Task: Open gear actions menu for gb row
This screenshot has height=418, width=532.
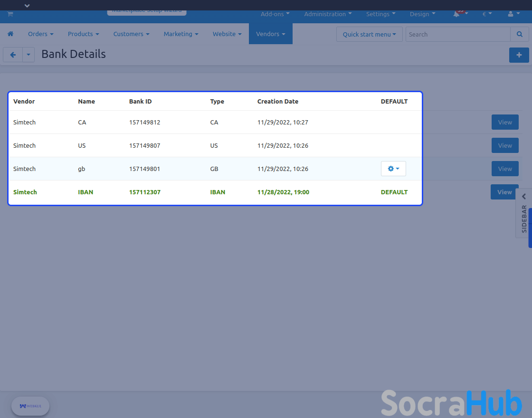Action: (393, 169)
